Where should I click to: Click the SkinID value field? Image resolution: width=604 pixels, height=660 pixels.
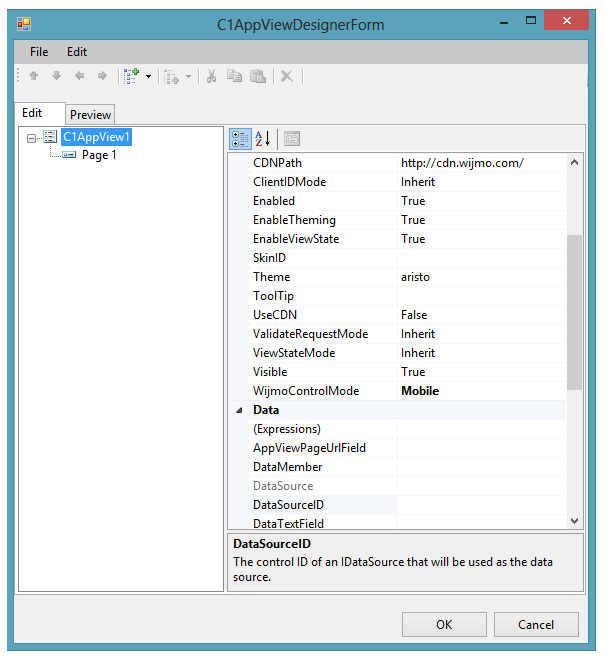(482, 258)
